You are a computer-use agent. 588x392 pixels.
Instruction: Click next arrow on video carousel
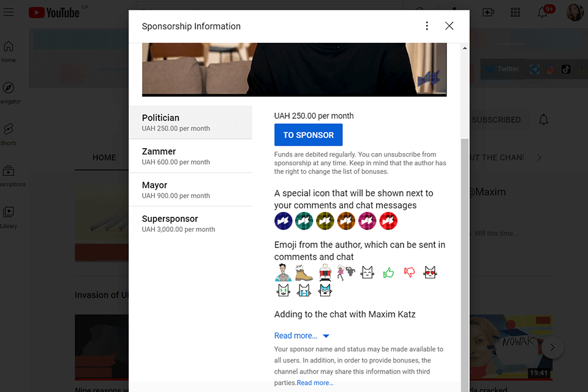click(x=552, y=347)
